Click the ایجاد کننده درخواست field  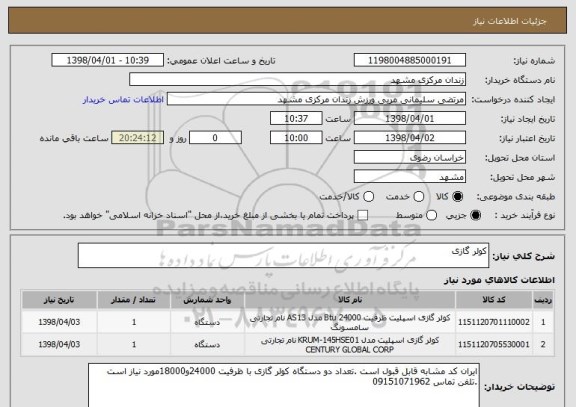(316, 99)
